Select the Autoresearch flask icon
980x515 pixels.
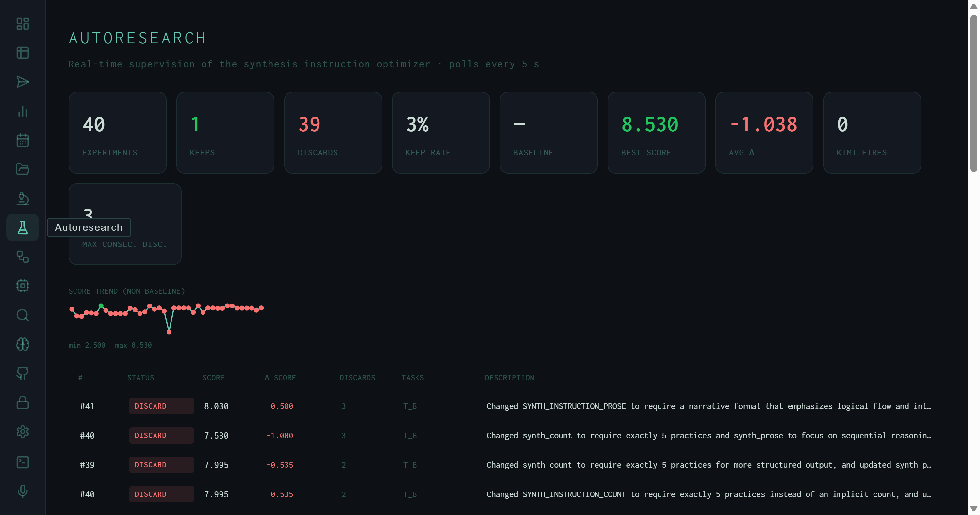pyautogui.click(x=23, y=227)
